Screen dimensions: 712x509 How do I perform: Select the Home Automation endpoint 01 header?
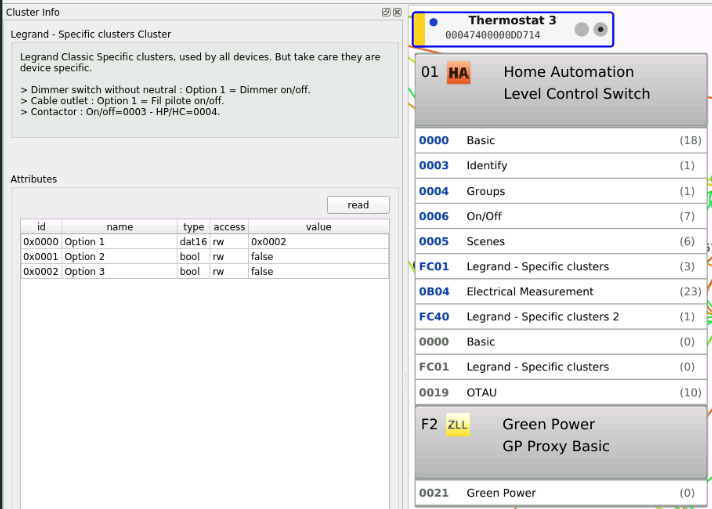pyautogui.click(x=561, y=90)
